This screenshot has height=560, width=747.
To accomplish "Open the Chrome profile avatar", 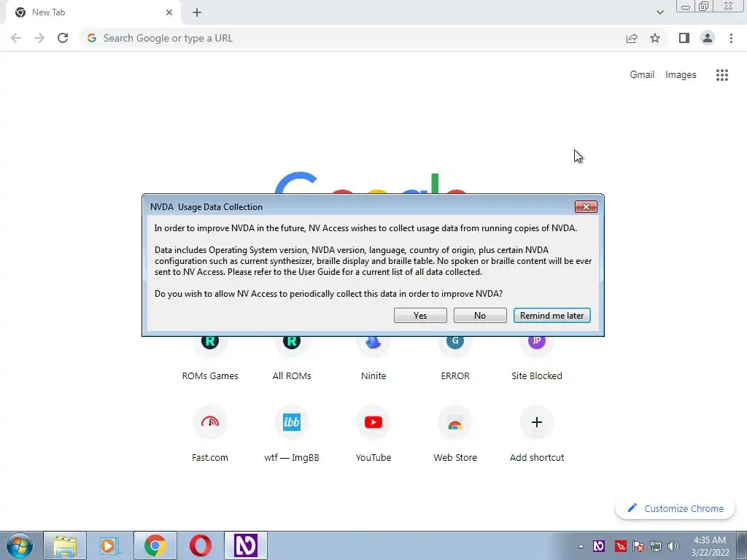I will tap(708, 38).
